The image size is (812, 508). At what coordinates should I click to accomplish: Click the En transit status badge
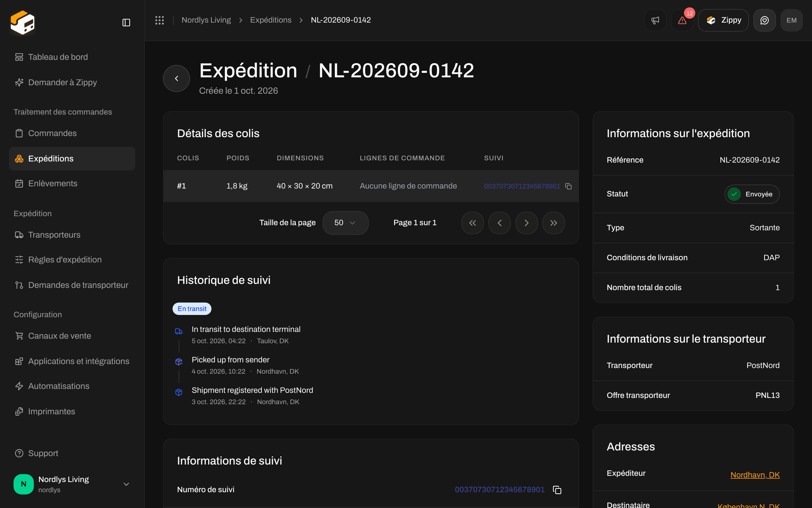(x=192, y=309)
